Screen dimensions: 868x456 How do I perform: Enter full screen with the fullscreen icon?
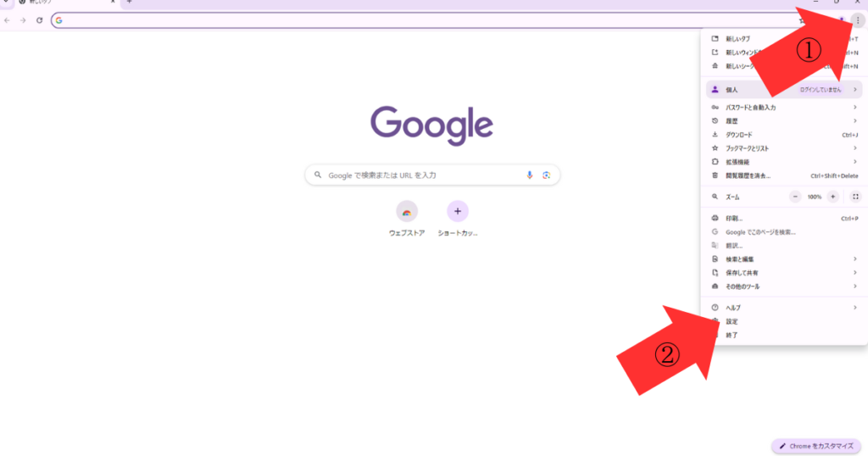(x=855, y=197)
